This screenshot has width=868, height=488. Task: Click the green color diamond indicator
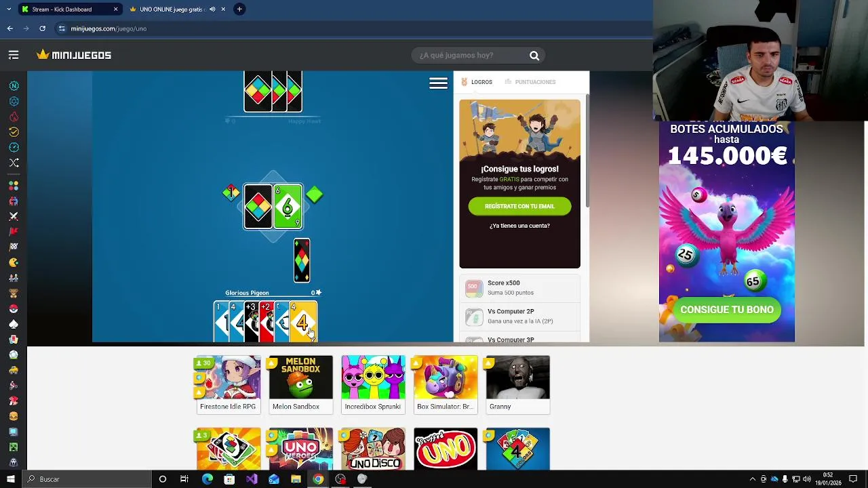pyautogui.click(x=315, y=195)
